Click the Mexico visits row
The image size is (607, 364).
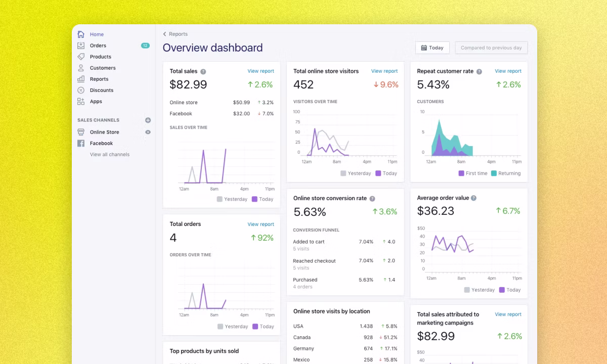[x=345, y=359]
